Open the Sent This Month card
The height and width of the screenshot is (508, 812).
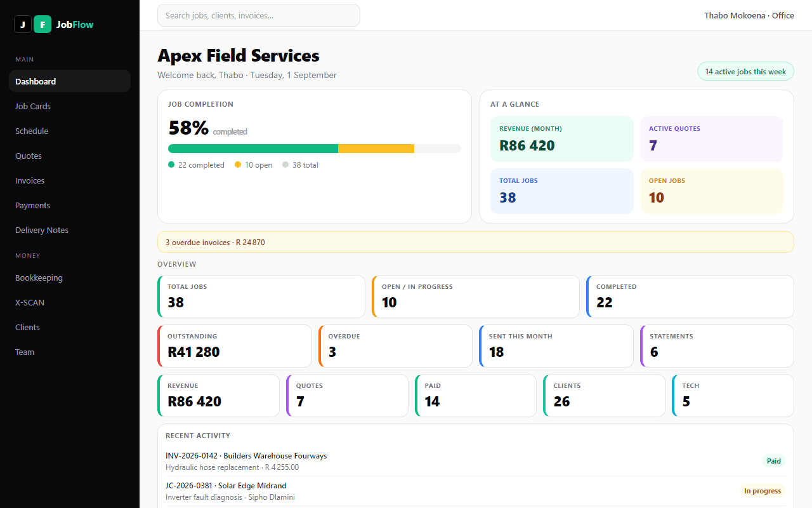[556, 346]
